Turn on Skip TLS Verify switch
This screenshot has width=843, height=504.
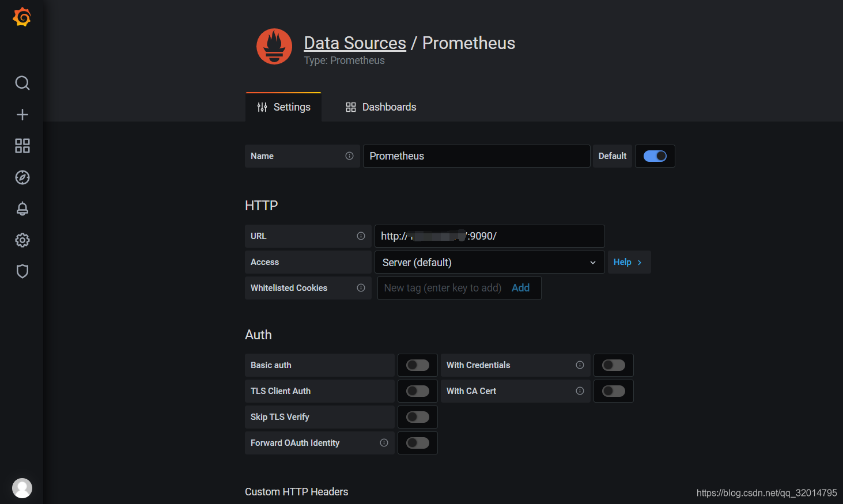(x=417, y=417)
